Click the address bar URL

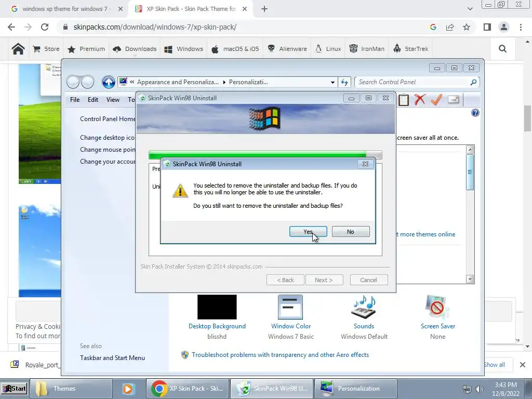click(155, 27)
